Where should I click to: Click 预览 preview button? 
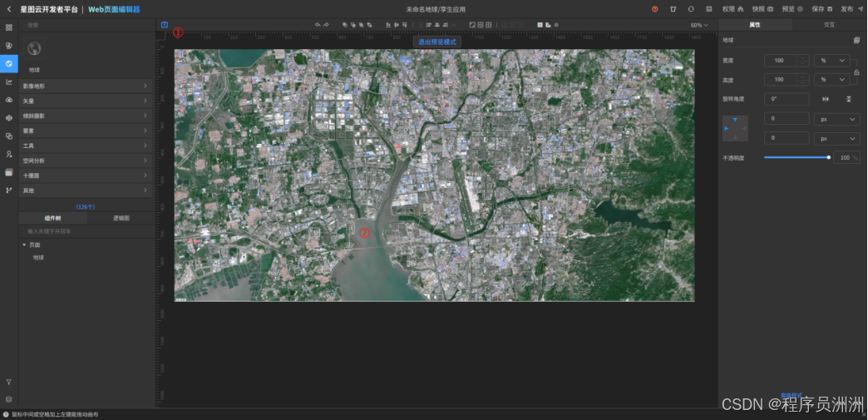[792, 9]
